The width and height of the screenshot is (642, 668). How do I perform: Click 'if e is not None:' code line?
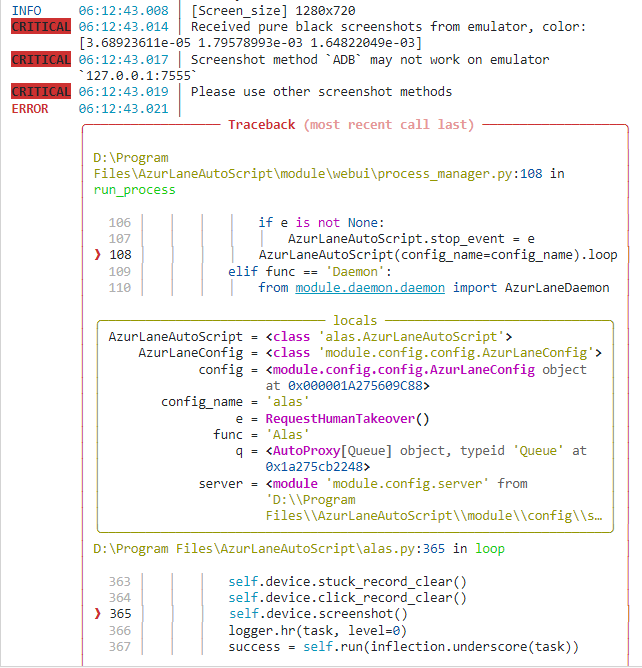pos(321,223)
